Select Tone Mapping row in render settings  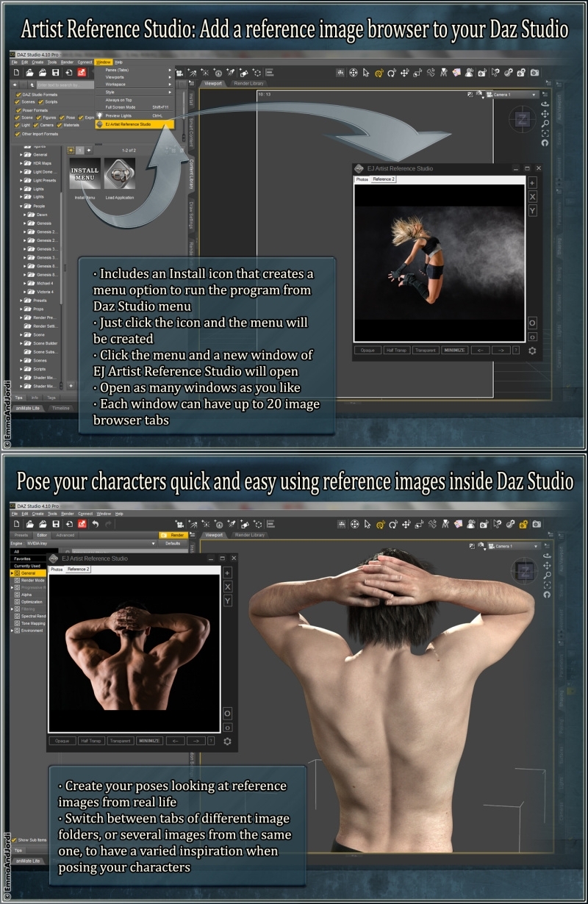click(29, 623)
